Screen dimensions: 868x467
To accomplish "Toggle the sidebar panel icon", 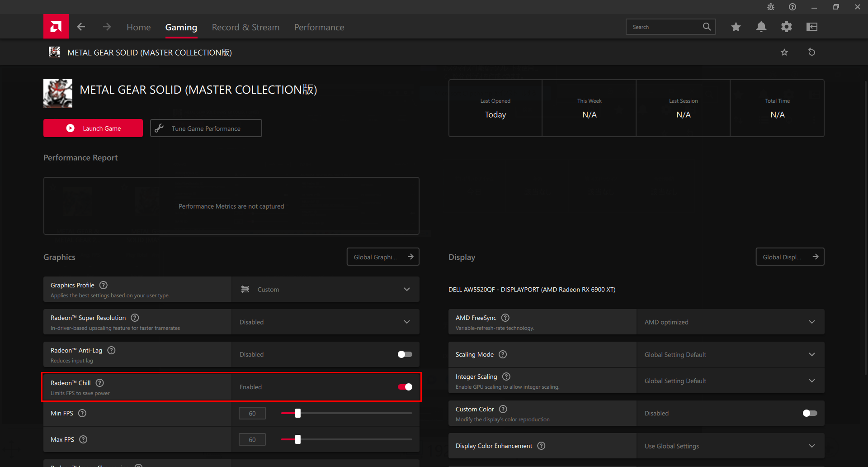I will pyautogui.click(x=812, y=27).
